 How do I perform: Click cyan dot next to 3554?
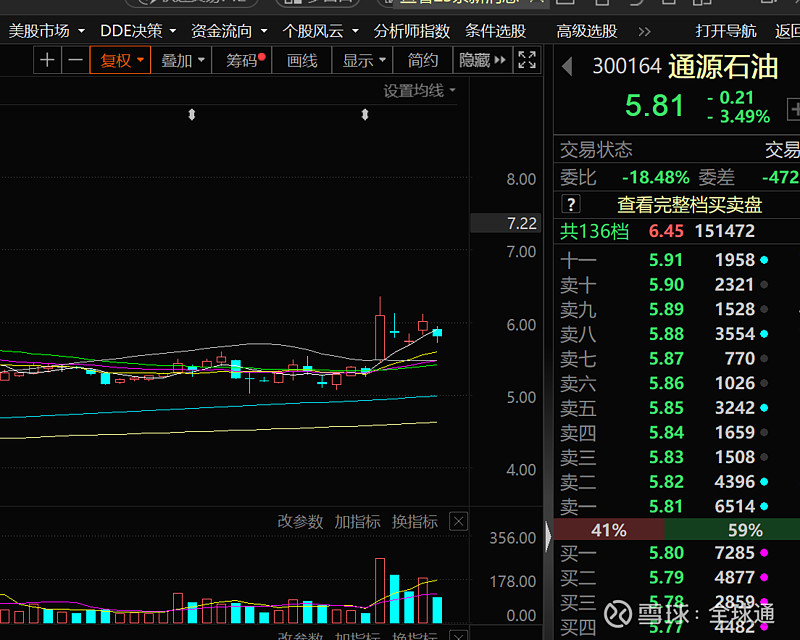click(x=764, y=334)
